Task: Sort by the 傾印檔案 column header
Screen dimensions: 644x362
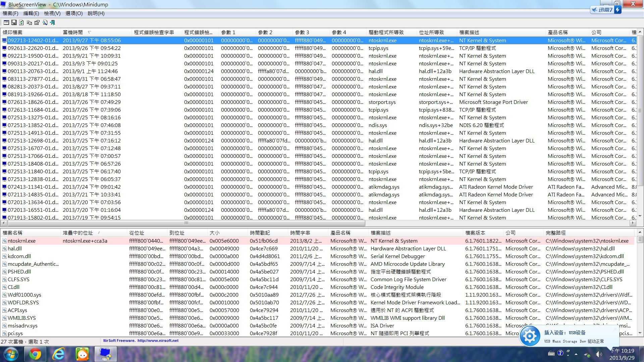Action: (31, 32)
